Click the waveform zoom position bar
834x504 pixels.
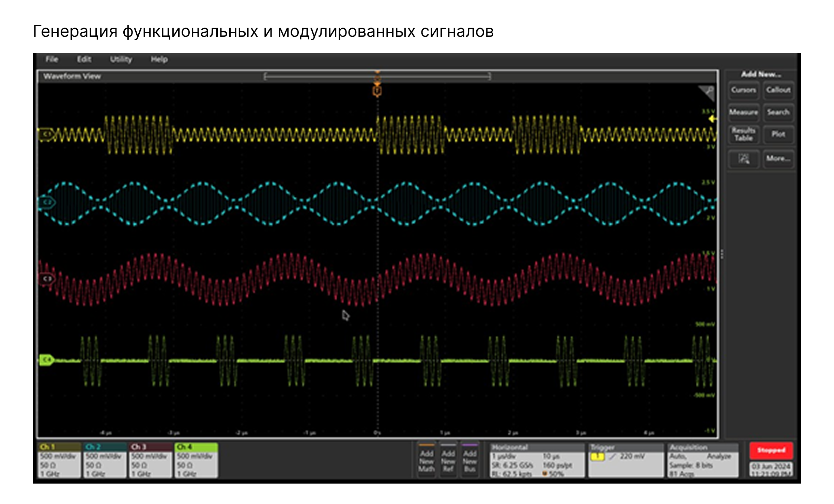(x=377, y=77)
